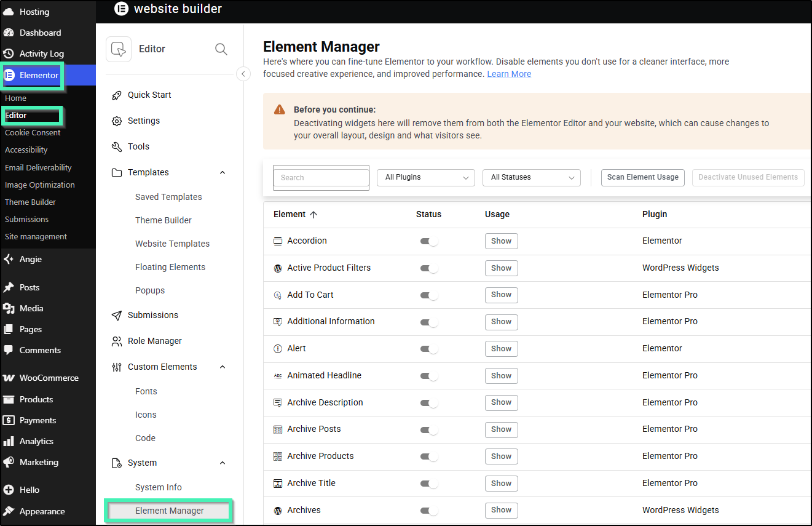This screenshot has width=812, height=526.
Task: Click the Payments dollar icon
Action: pos(9,420)
